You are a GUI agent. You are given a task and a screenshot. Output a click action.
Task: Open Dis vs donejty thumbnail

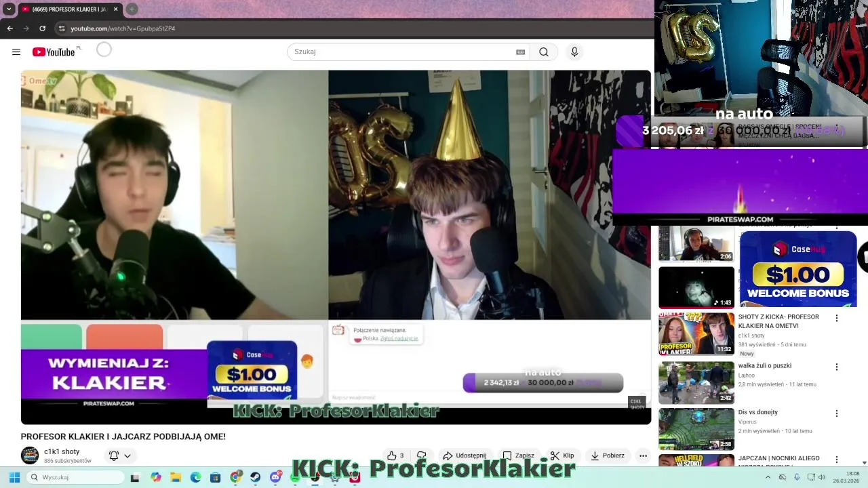coord(696,429)
